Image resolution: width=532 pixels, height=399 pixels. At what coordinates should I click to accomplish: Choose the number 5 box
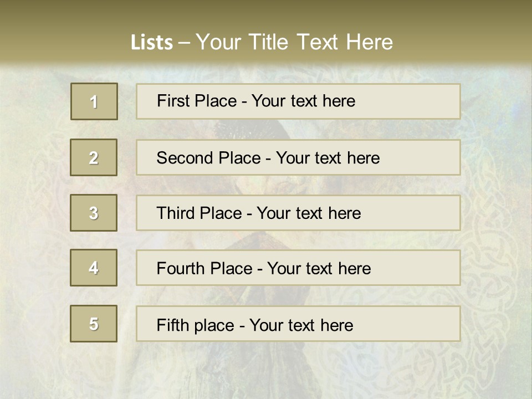point(94,323)
